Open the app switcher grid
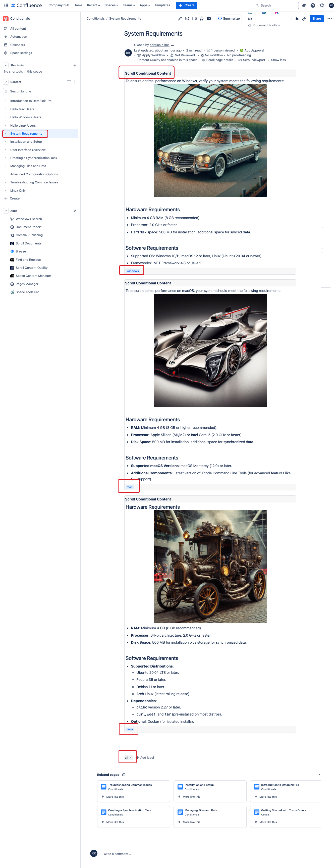Image resolution: width=335 pixels, height=868 pixels. pyautogui.click(x=6, y=5)
